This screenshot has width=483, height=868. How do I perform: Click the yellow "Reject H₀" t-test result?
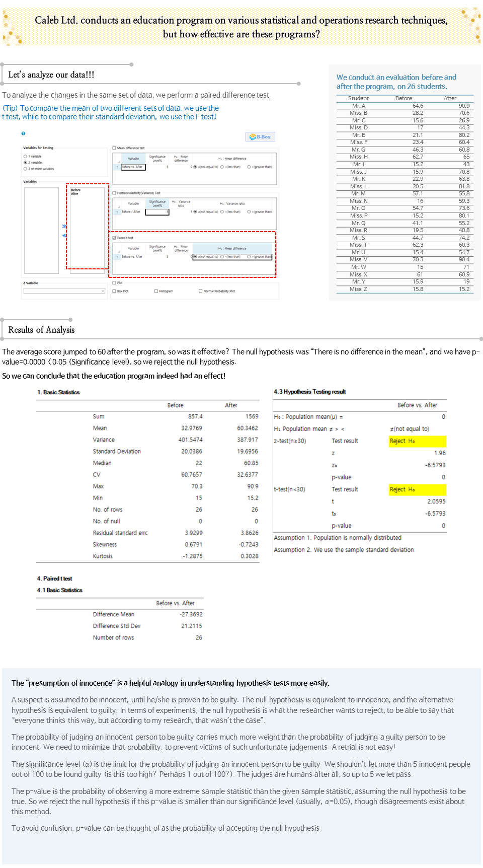417,489
